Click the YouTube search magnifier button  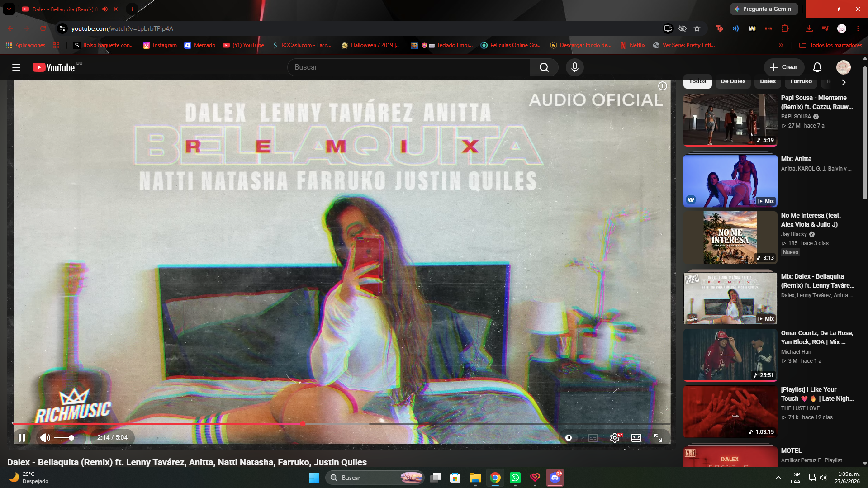point(544,67)
